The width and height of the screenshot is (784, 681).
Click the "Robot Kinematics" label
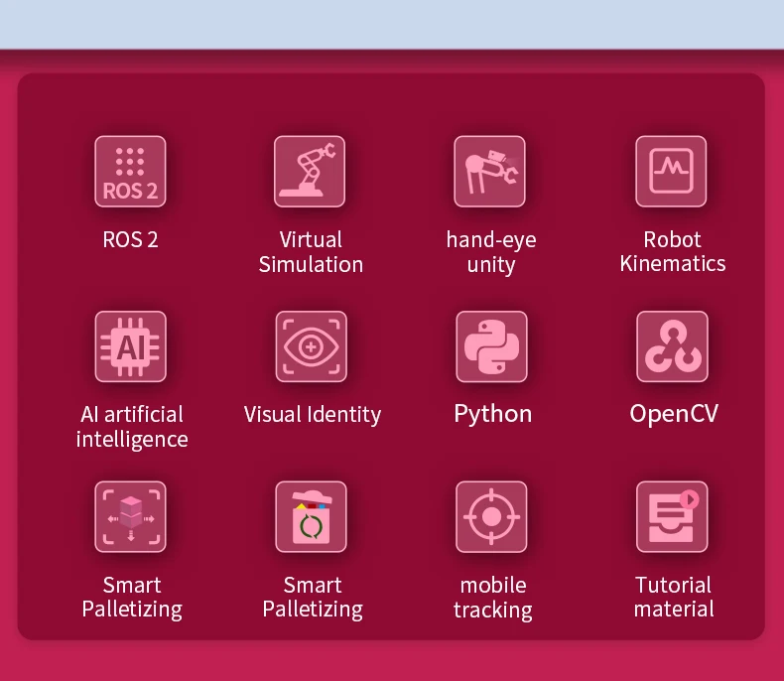coord(672,252)
